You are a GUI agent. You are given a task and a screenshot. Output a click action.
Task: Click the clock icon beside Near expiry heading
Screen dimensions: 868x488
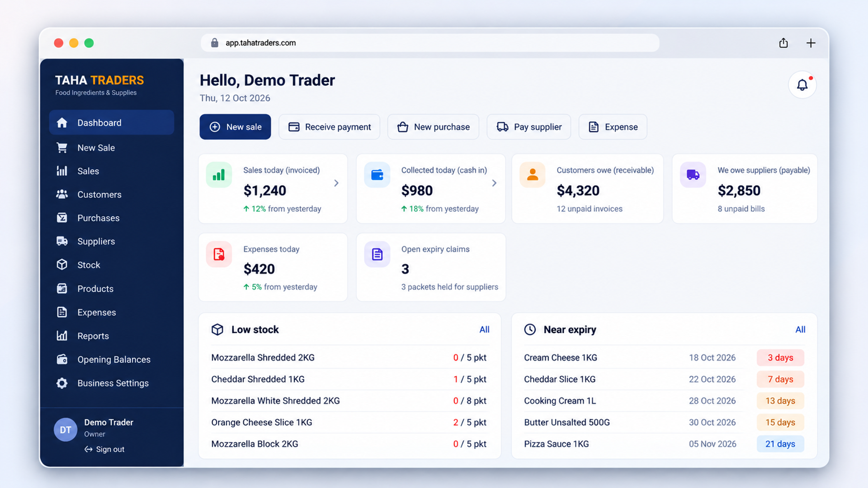530,329
